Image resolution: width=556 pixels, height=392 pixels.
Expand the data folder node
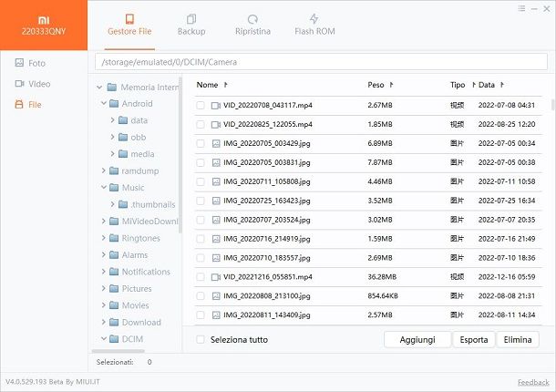tap(112, 120)
